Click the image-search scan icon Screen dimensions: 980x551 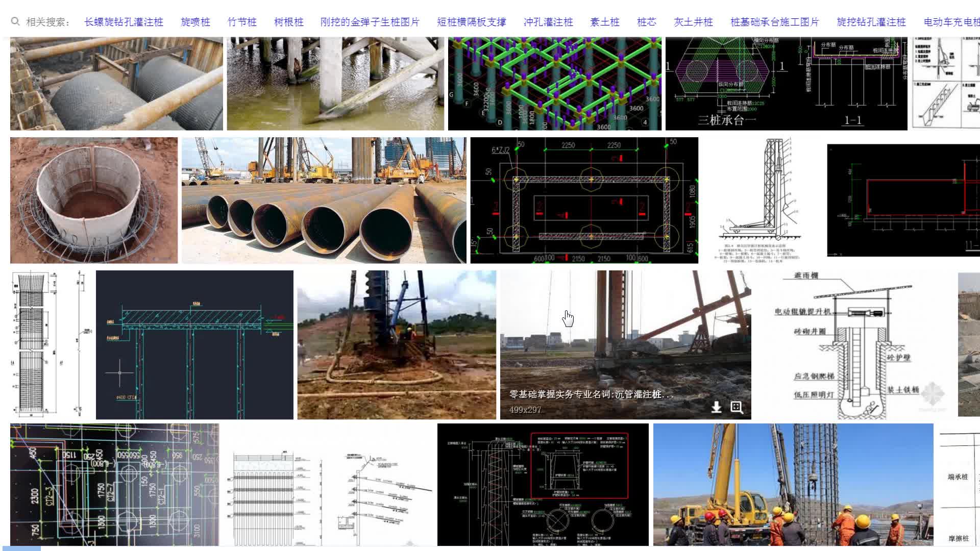737,407
